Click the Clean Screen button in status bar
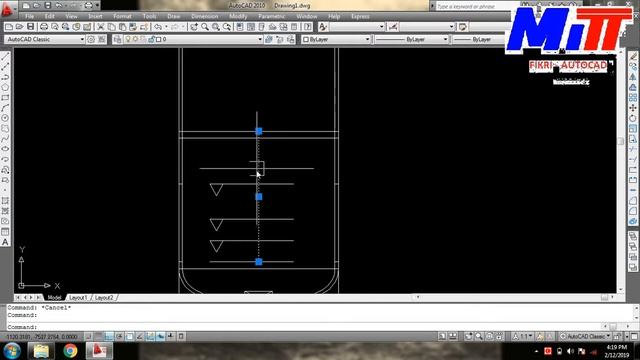640x360 pixels. [x=634, y=336]
